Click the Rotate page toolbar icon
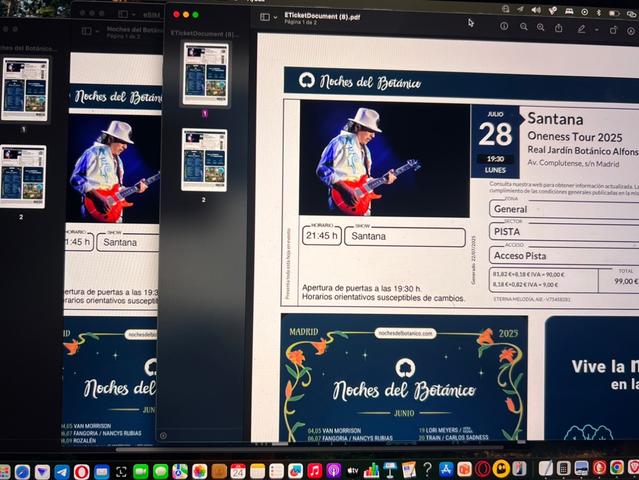Viewport: 639px width, 480px height. coord(613,30)
